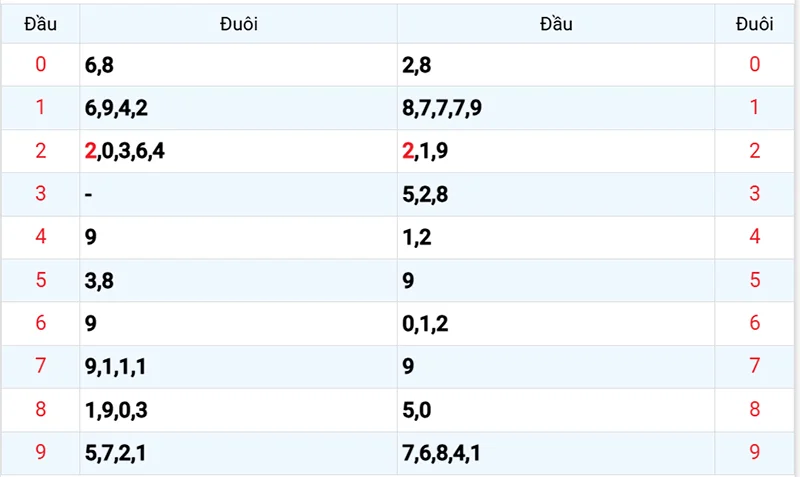Click the wide Đuôi column header
Image resolution: width=800 pixels, height=477 pixels.
(x=238, y=24)
